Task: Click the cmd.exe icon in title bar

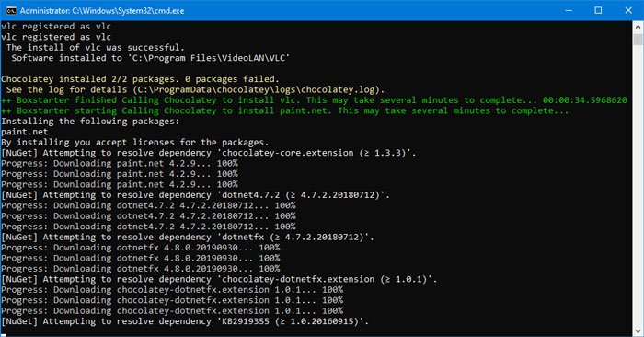Action: (11, 11)
